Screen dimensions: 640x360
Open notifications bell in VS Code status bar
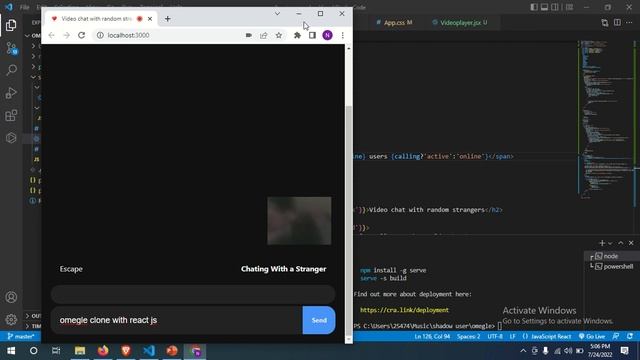point(630,337)
